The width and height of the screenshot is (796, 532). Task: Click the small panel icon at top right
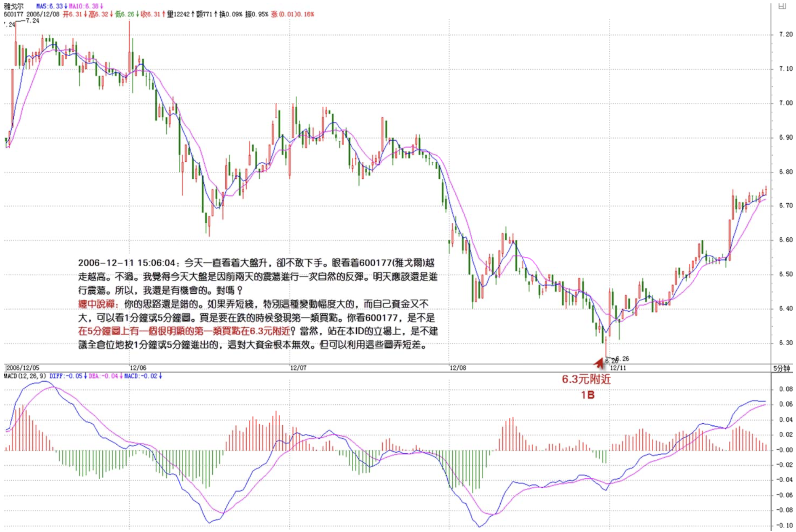782,6
